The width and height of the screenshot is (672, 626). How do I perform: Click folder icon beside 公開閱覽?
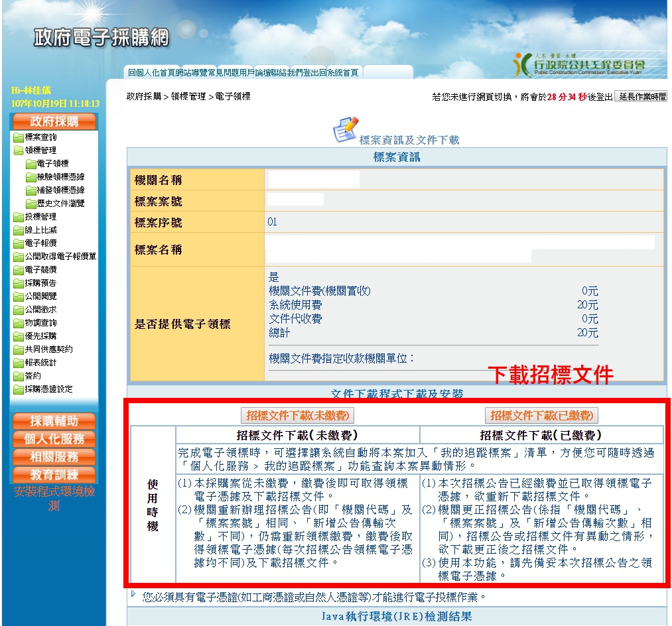pos(19,296)
